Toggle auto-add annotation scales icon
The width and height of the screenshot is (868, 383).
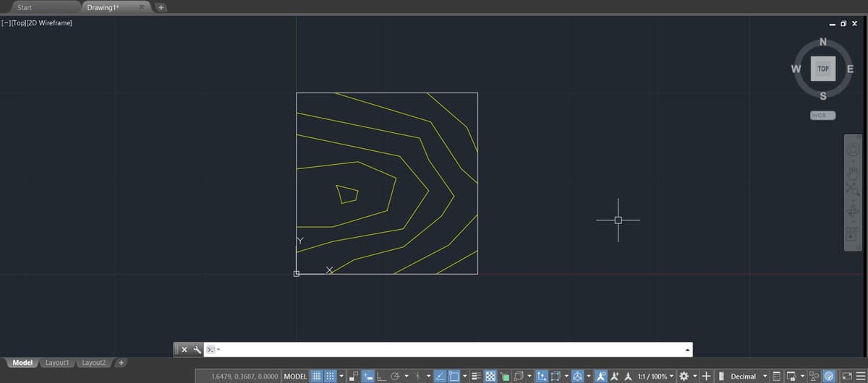coord(614,376)
